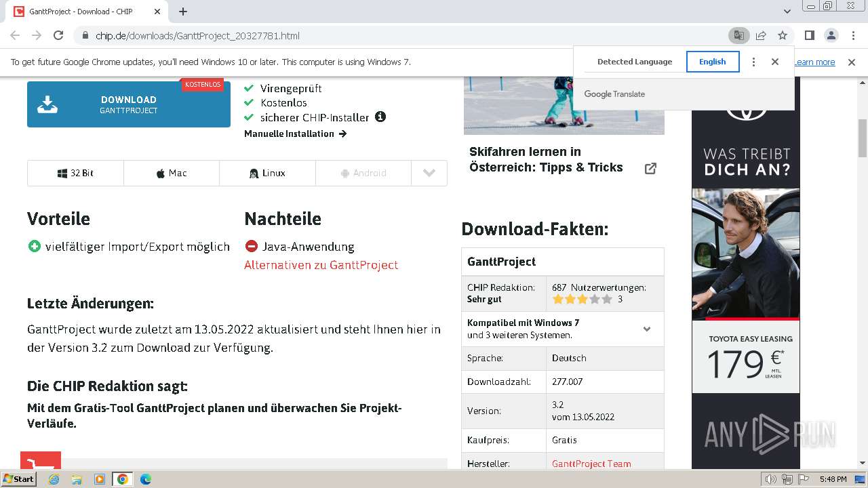
Task: Switch to Chrome in taskbar
Action: [x=122, y=479]
